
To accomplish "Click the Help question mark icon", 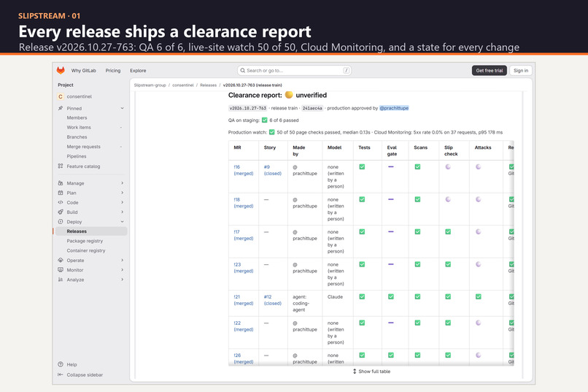I will pyautogui.click(x=61, y=364).
